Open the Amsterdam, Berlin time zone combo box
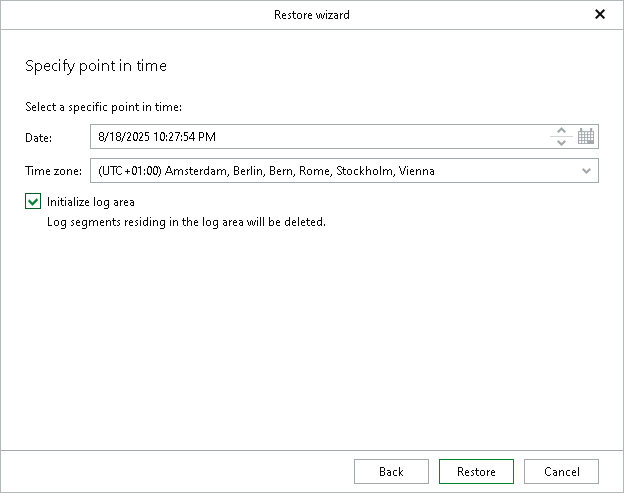The width and height of the screenshot is (624, 493). coord(340,171)
